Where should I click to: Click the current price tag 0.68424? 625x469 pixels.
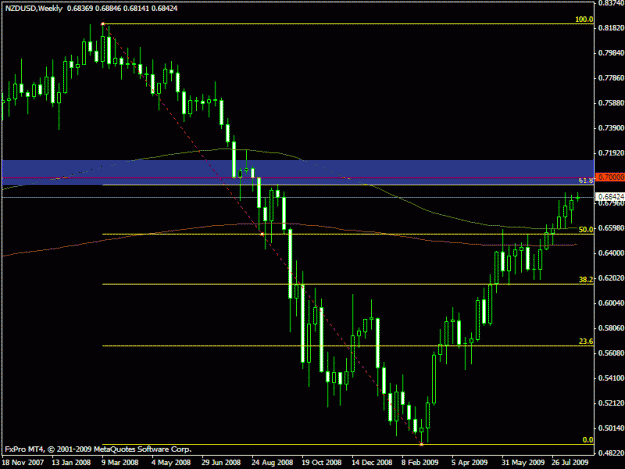610,196
